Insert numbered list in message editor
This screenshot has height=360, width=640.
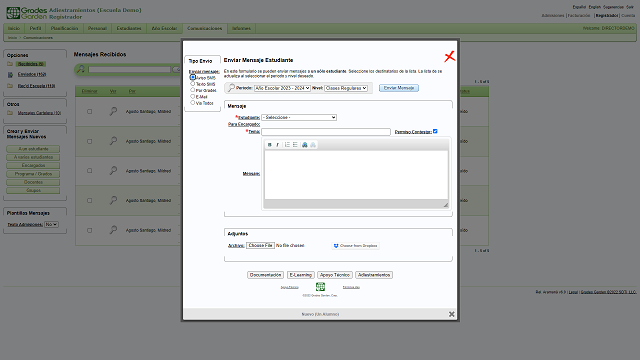(x=287, y=144)
